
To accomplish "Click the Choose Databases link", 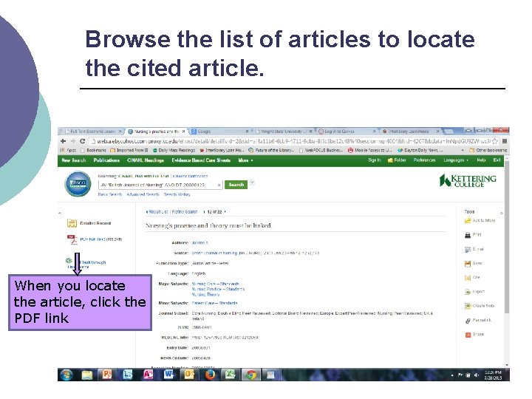I will pos(191,176).
